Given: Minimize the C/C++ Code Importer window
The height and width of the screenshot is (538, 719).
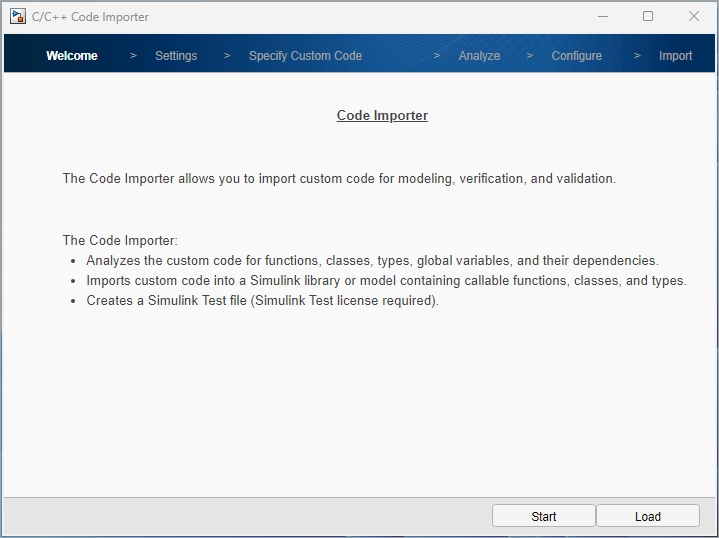Looking at the screenshot, I should (x=602, y=17).
